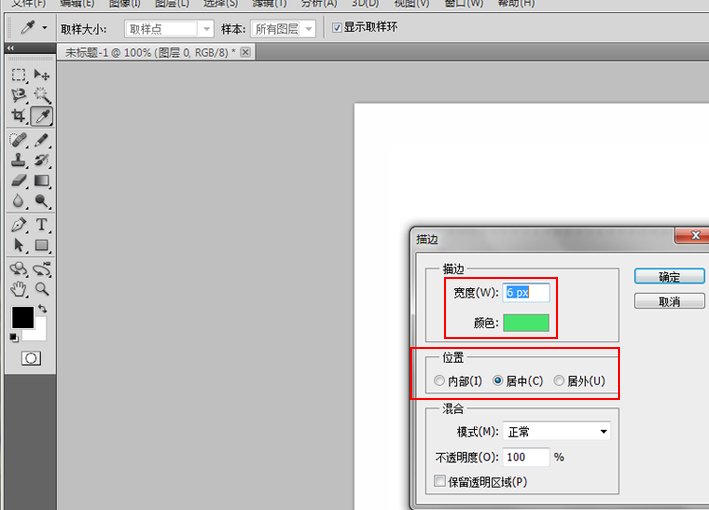
Task: Cancel the Stroke dialog
Action: [x=669, y=301]
